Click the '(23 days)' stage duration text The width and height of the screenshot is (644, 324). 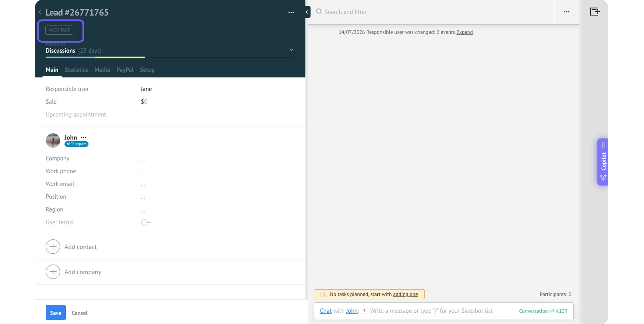pos(90,50)
